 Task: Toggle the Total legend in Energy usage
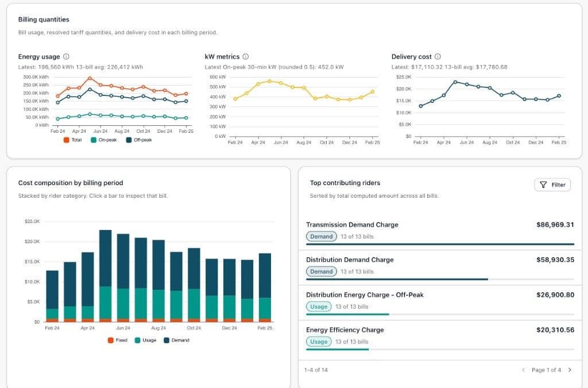pos(73,140)
